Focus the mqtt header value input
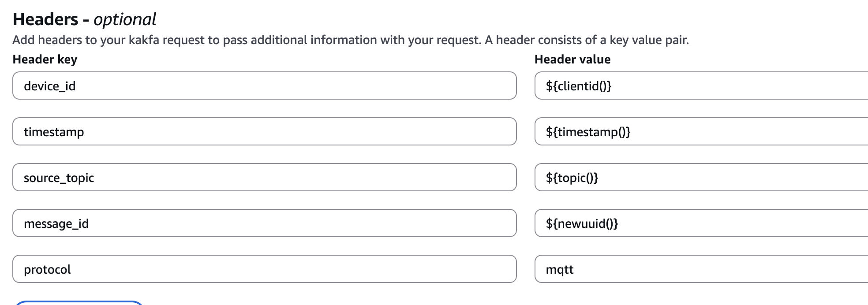The image size is (868, 305). coord(700,269)
